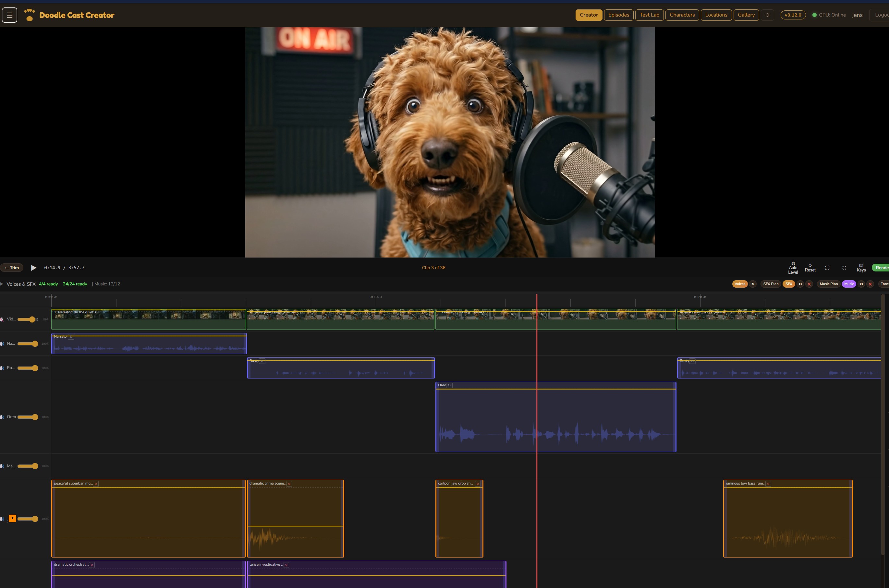Click the Reset icon above the timeline
Viewport: 889px width, 588px height.
point(810,267)
